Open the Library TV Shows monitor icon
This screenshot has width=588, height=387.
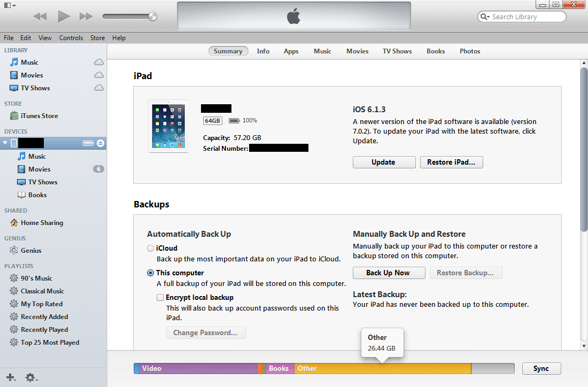14,88
